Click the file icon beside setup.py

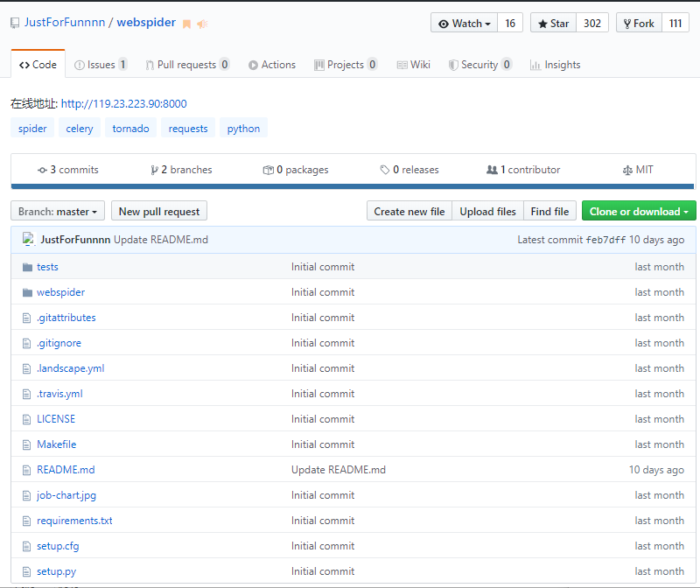click(27, 571)
